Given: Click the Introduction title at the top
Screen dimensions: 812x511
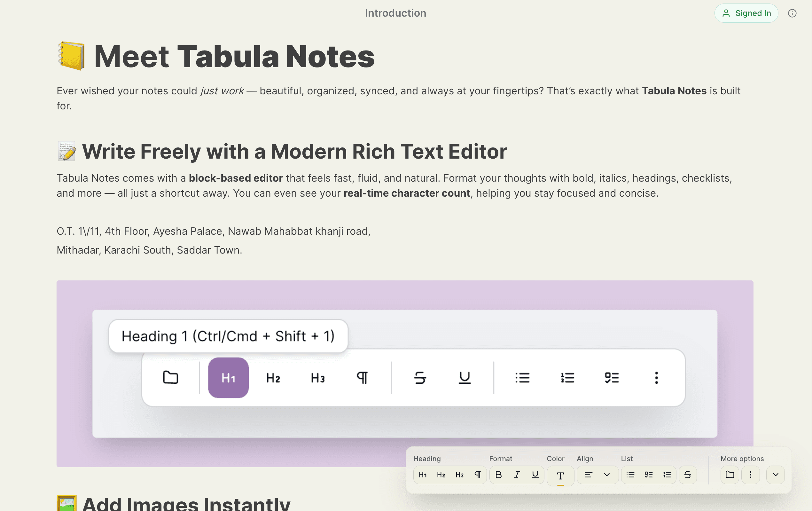Looking at the screenshot, I should 395,13.
